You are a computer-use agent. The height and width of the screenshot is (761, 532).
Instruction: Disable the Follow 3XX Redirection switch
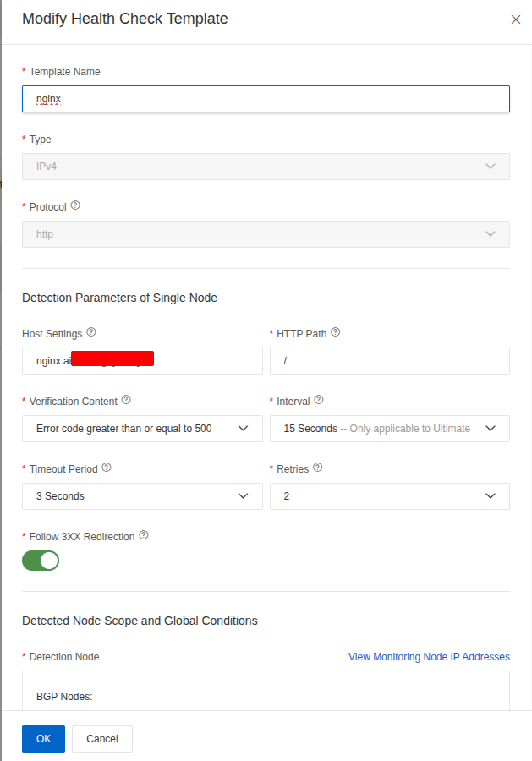tap(41, 560)
